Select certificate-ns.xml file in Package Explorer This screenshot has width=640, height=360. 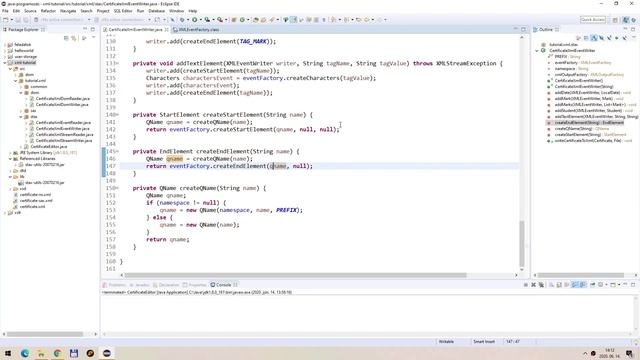[35, 195]
